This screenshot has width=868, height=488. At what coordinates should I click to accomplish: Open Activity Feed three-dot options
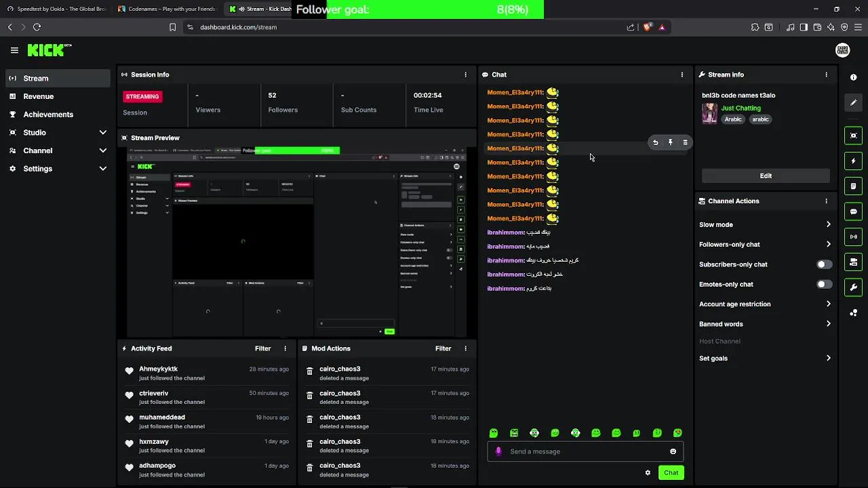click(x=285, y=348)
